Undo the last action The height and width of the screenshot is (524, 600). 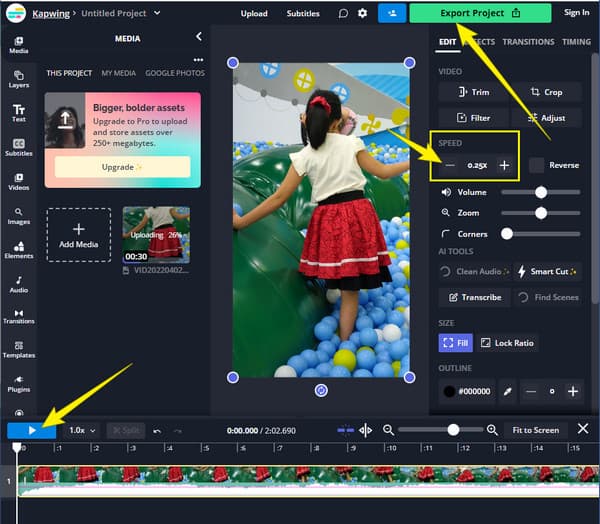click(x=157, y=431)
